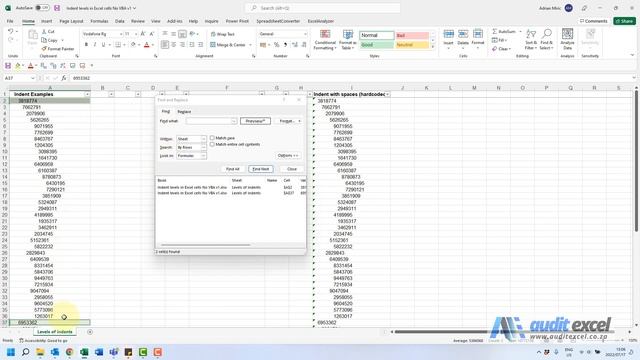640x360 pixels.
Task: Click the Increase Indent icon
Action: coord(200,44)
